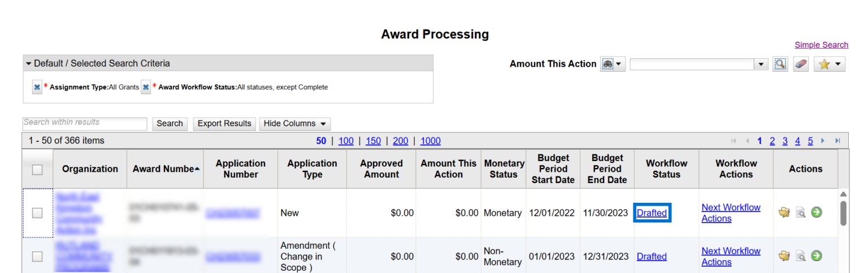Click the green arrow icon in second row
This screenshot has height=273, width=868.
[816, 256]
